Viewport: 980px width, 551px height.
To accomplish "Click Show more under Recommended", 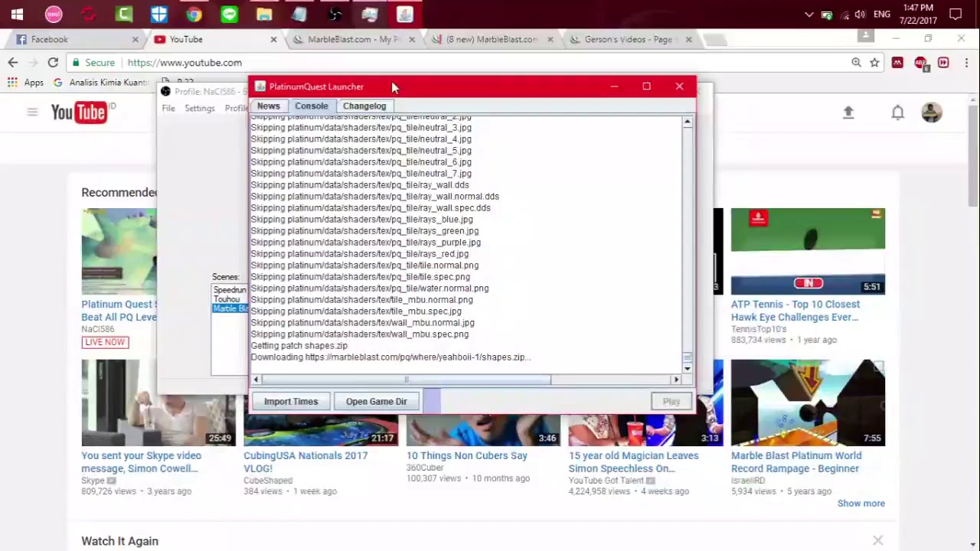I will pos(861,504).
